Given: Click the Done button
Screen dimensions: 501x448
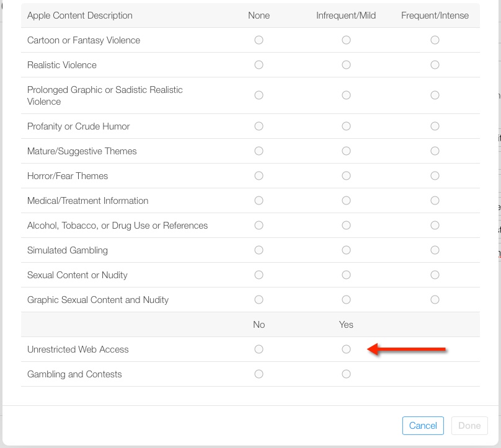Looking at the screenshot, I should coord(469,426).
